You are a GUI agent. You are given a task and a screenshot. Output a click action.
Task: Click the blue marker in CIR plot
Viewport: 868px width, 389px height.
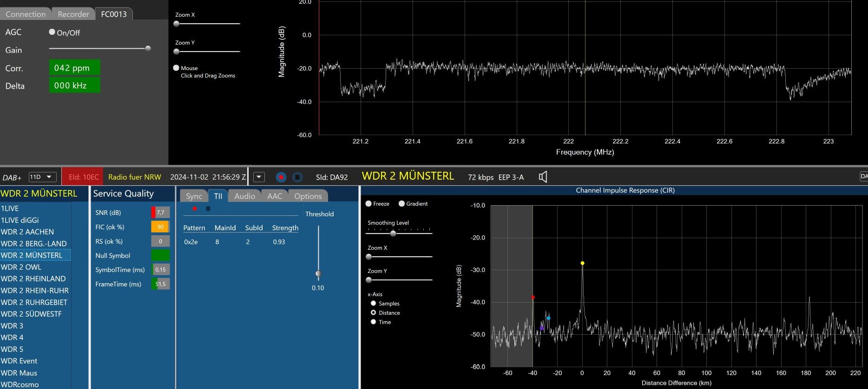(x=548, y=318)
